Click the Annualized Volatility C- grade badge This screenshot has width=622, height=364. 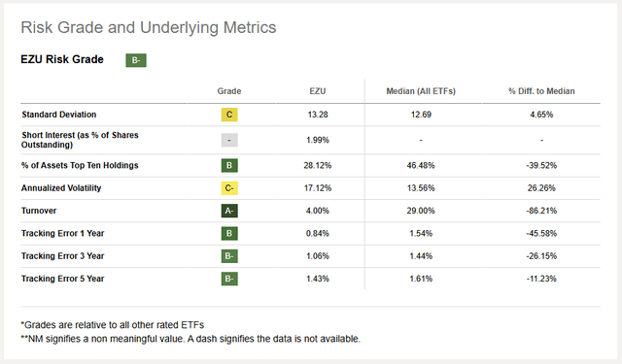[x=229, y=187]
